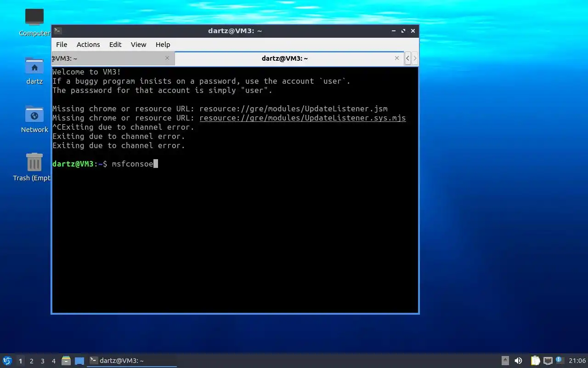This screenshot has width=588, height=368.
Task: Open the Help menu
Action: [163, 45]
